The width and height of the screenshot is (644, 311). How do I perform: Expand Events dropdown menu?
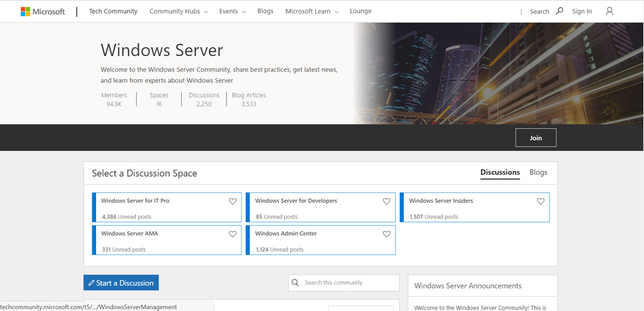[x=233, y=12]
